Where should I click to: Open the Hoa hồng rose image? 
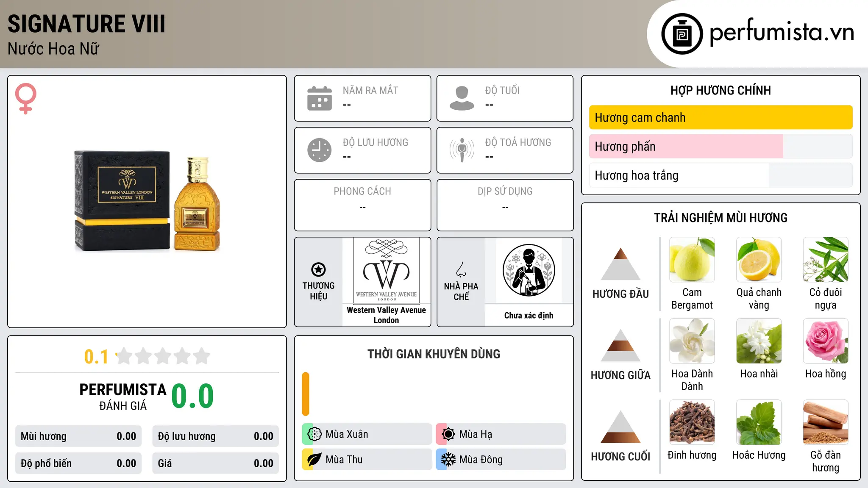click(826, 341)
